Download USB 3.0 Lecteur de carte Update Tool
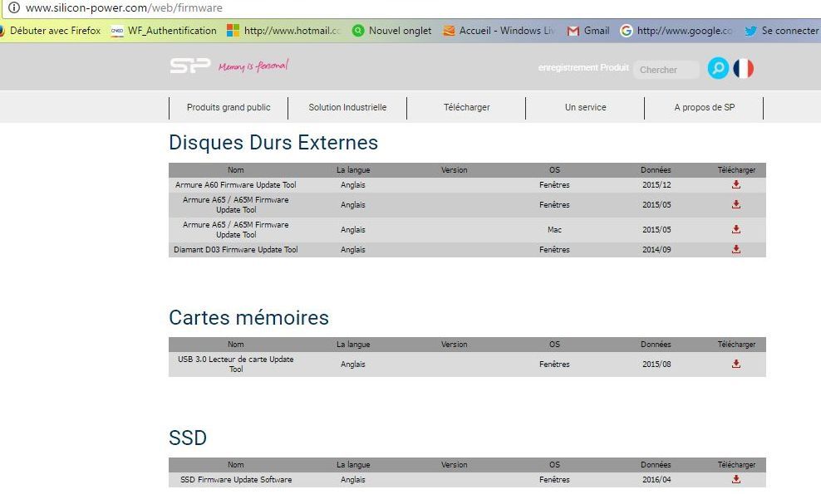 click(736, 364)
